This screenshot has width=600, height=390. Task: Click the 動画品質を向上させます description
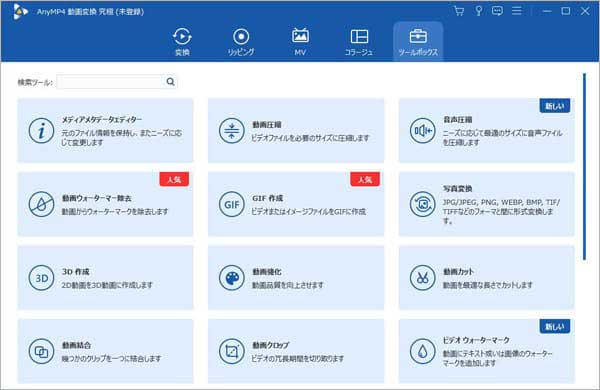click(x=287, y=285)
